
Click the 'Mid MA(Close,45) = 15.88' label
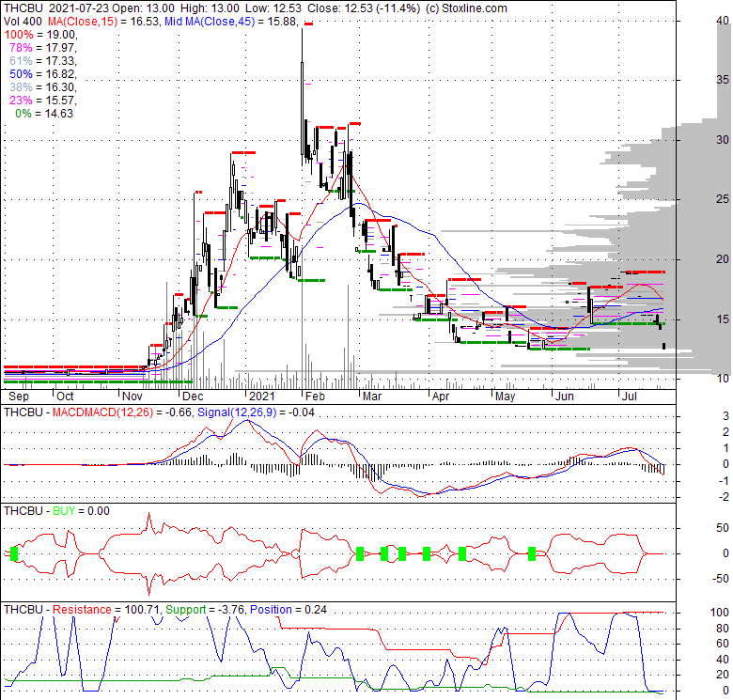point(231,21)
